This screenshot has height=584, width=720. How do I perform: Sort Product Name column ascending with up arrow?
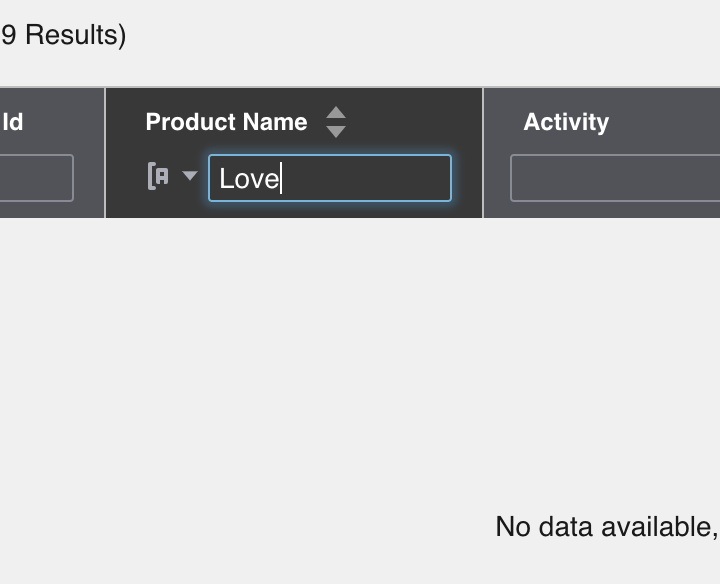(336, 114)
